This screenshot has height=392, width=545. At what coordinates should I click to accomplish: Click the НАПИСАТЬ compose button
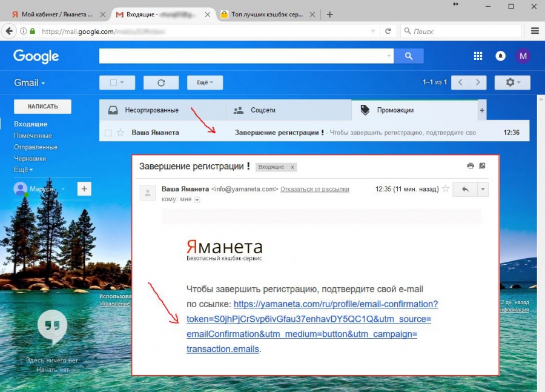[x=43, y=107]
